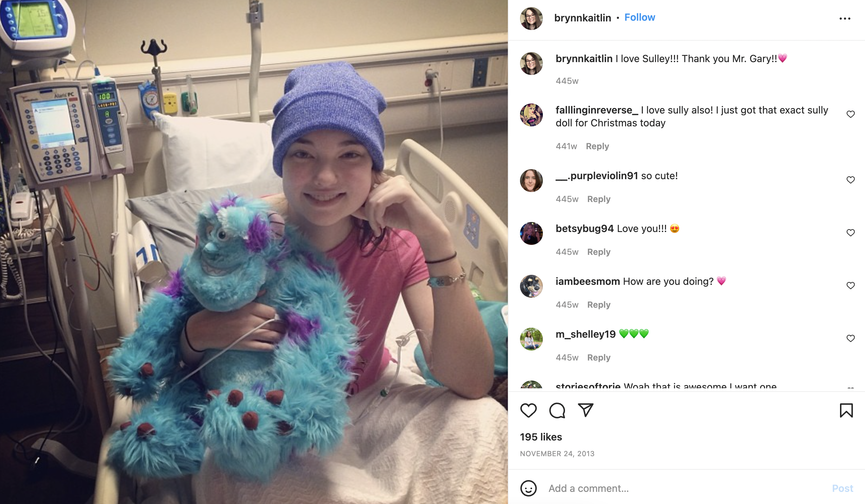This screenshot has width=865, height=504.
Task: Like falllinginreverse_'s comment
Action: click(851, 114)
